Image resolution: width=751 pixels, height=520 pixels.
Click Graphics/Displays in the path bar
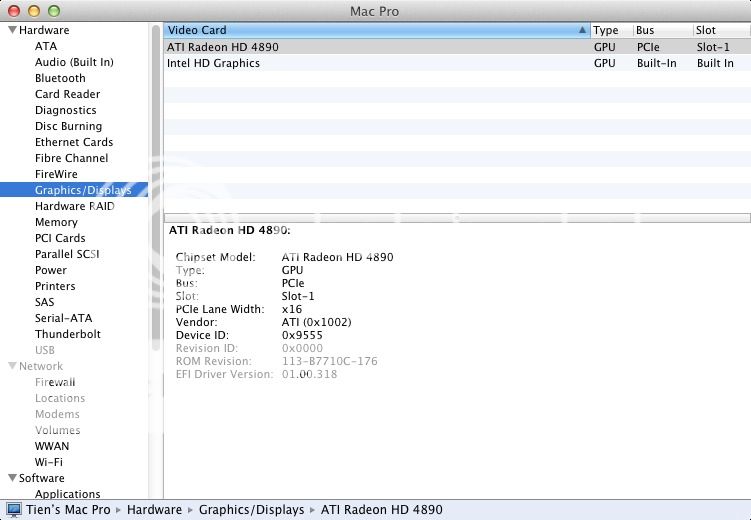(251, 510)
